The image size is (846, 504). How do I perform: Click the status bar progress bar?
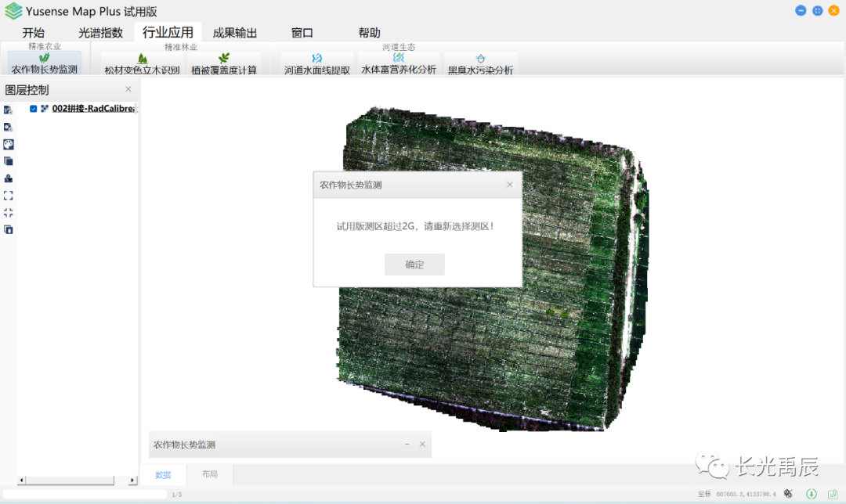tap(85, 494)
